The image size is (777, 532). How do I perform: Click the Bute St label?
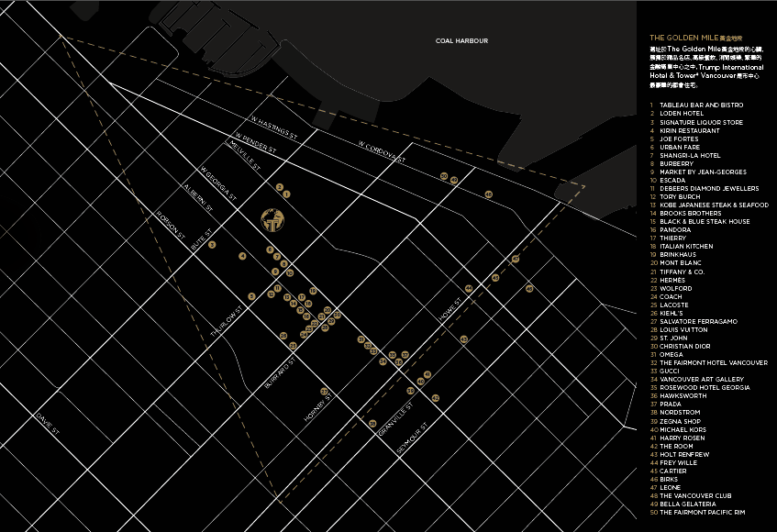pyautogui.click(x=201, y=238)
